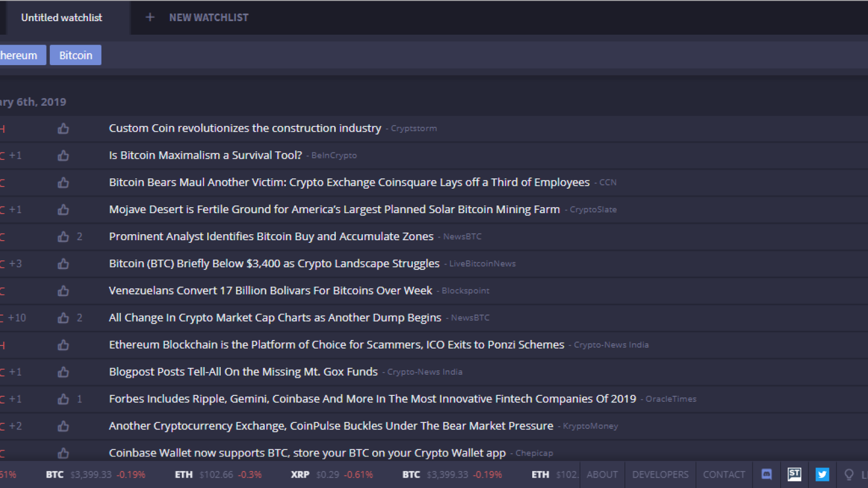The width and height of the screenshot is (868, 488).
Task: Open All Change In Crypto Market Cap headline
Action: click(275, 318)
